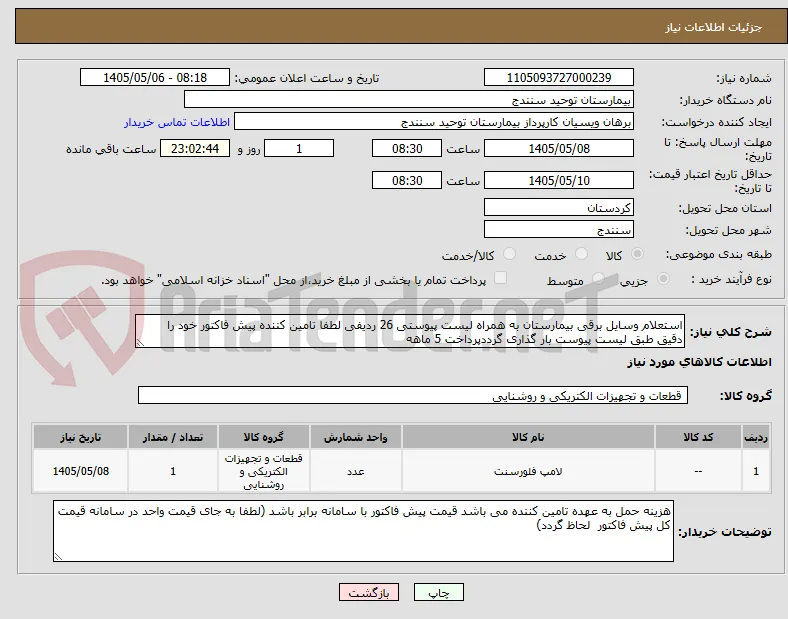Click the سنندج delivery city field
This screenshot has height=619, width=788.
click(x=558, y=230)
